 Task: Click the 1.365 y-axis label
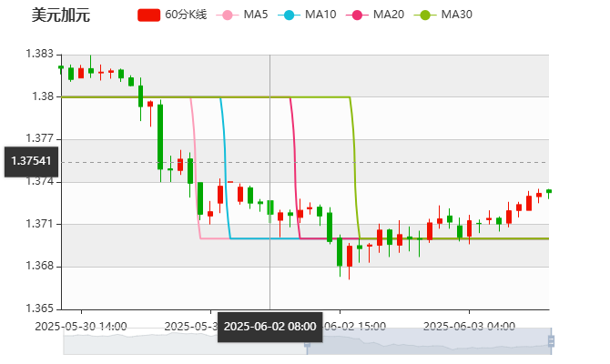40,308
